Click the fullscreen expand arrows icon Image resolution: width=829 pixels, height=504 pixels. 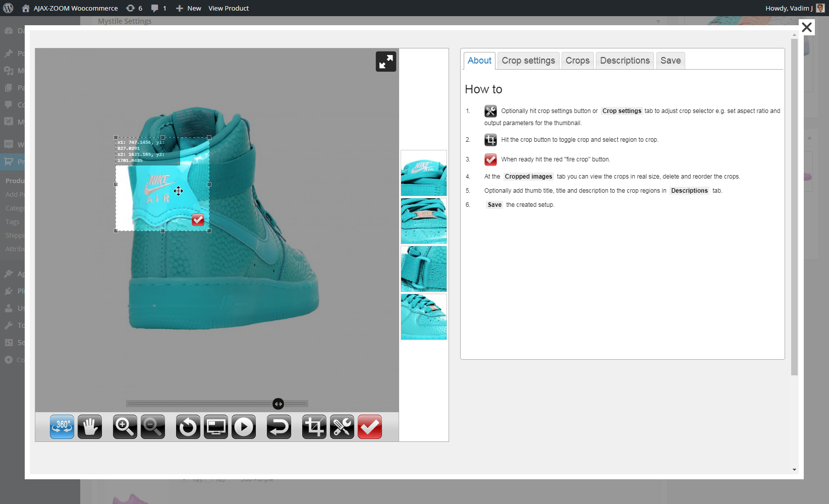[x=386, y=62]
